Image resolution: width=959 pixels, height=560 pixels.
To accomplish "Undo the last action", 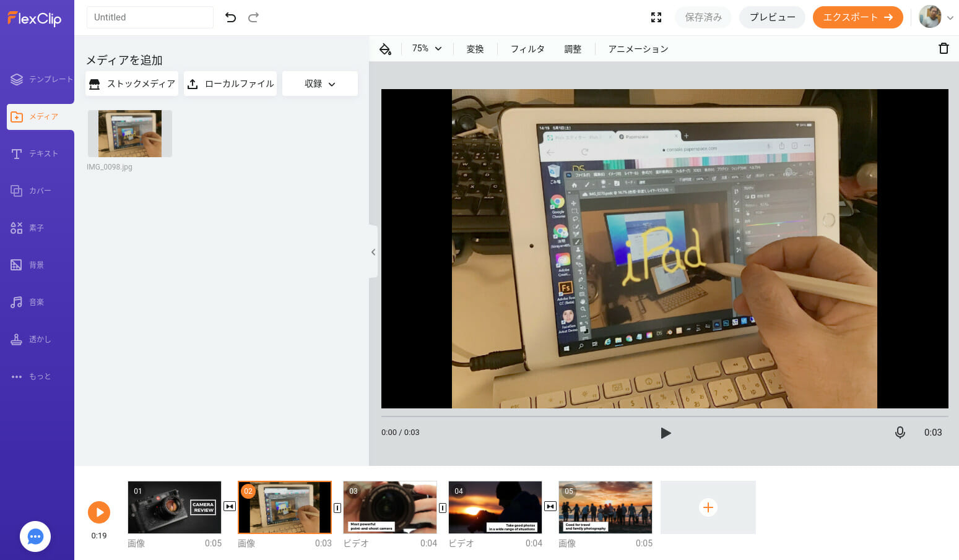I will [x=230, y=17].
